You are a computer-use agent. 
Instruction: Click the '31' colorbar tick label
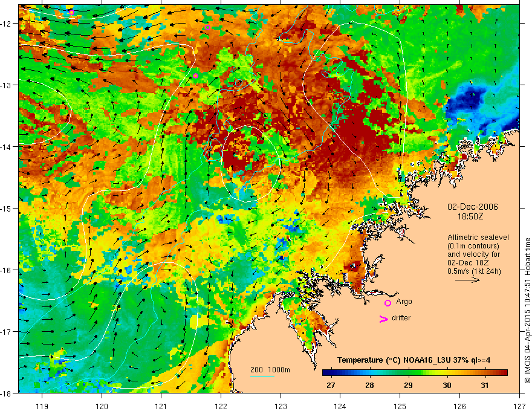485,386
